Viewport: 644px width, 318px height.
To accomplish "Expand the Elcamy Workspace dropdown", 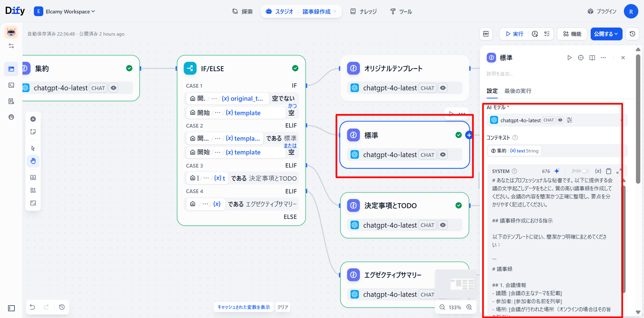I will (x=93, y=11).
